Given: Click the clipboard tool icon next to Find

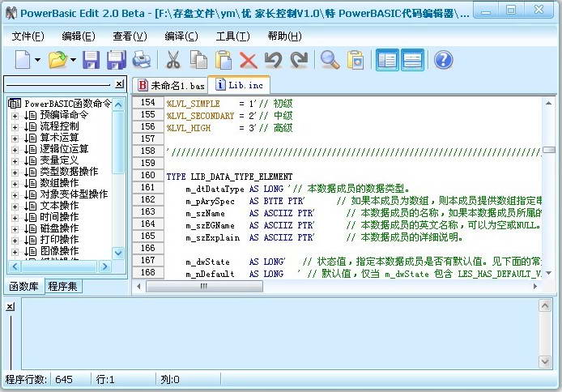Looking at the screenshot, I should click(x=356, y=60).
